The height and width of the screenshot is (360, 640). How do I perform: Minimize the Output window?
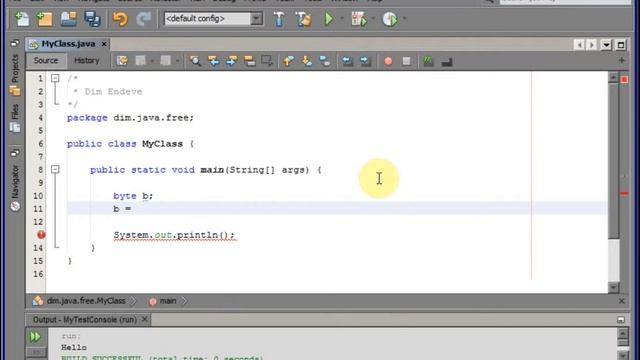pos(621,320)
